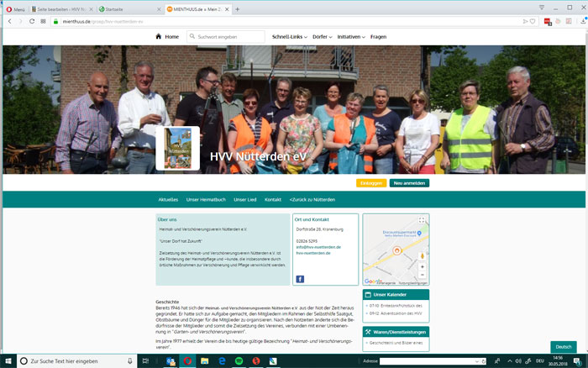Image resolution: width=588 pixels, height=368 pixels.
Task: Open the notification center icon
Action: (577, 361)
